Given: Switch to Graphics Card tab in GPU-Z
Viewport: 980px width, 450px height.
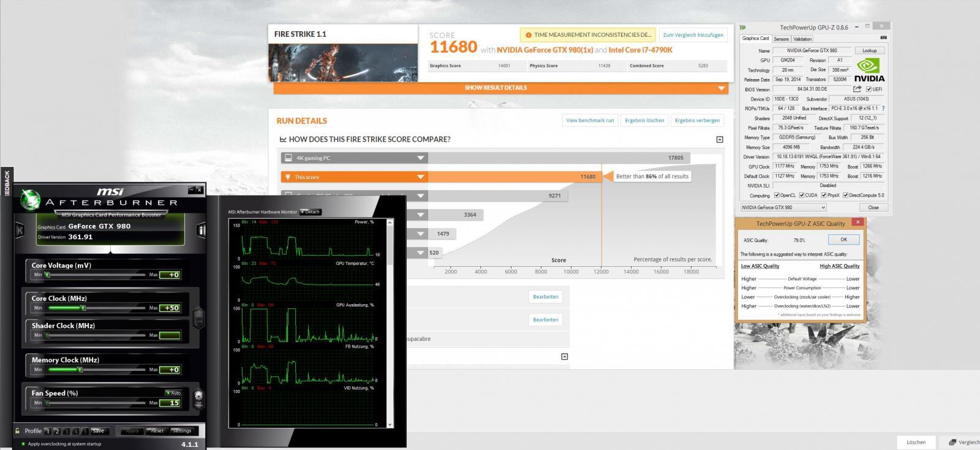Looking at the screenshot, I should coord(756,39).
